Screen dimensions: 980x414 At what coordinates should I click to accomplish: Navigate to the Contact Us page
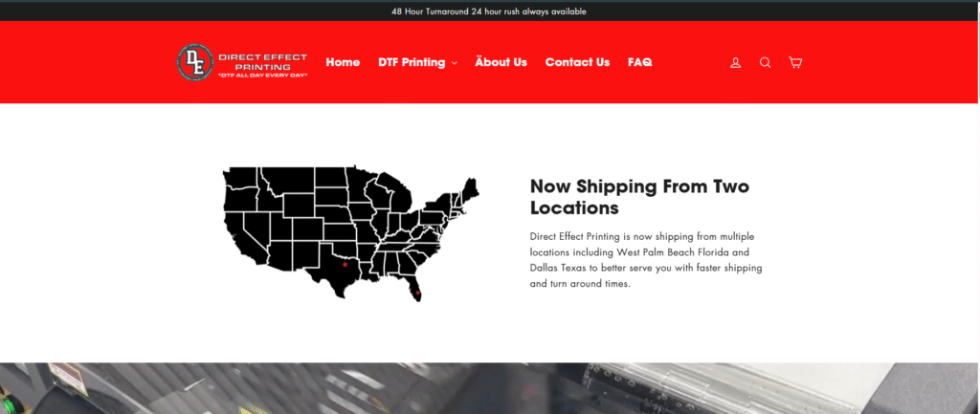point(577,62)
